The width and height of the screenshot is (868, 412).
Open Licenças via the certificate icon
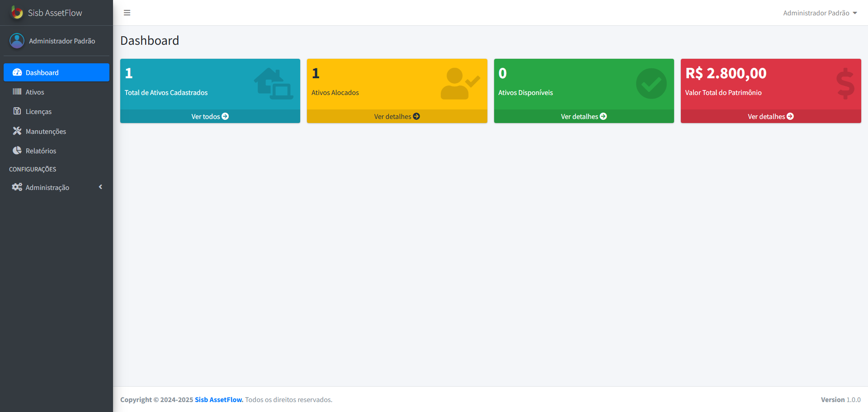(x=17, y=111)
